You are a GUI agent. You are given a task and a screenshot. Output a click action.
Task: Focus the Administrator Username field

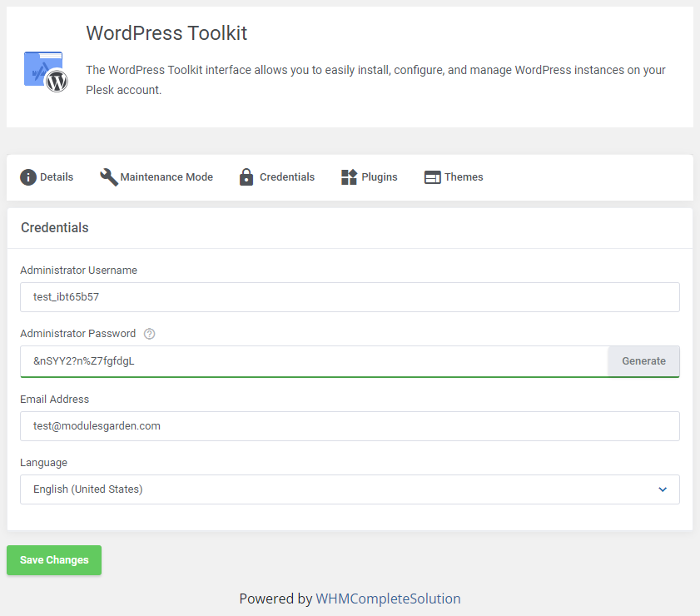pyautogui.click(x=350, y=297)
